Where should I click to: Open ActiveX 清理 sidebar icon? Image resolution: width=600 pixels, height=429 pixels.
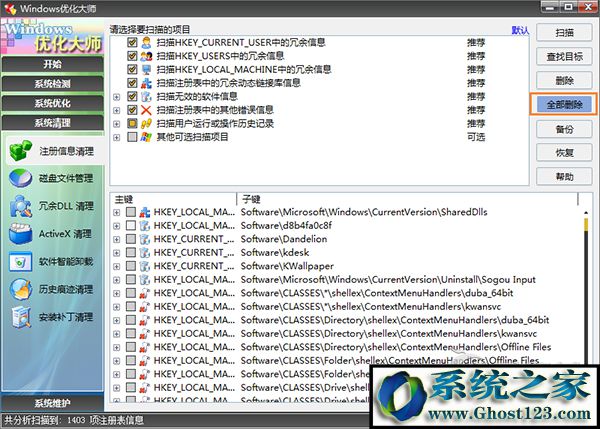pyautogui.click(x=20, y=233)
